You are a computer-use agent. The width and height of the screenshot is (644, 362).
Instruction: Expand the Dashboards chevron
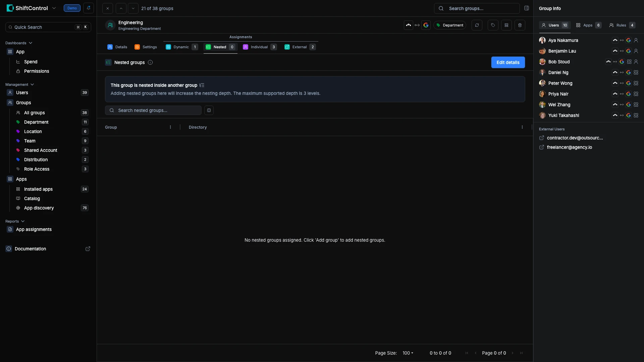(x=31, y=43)
